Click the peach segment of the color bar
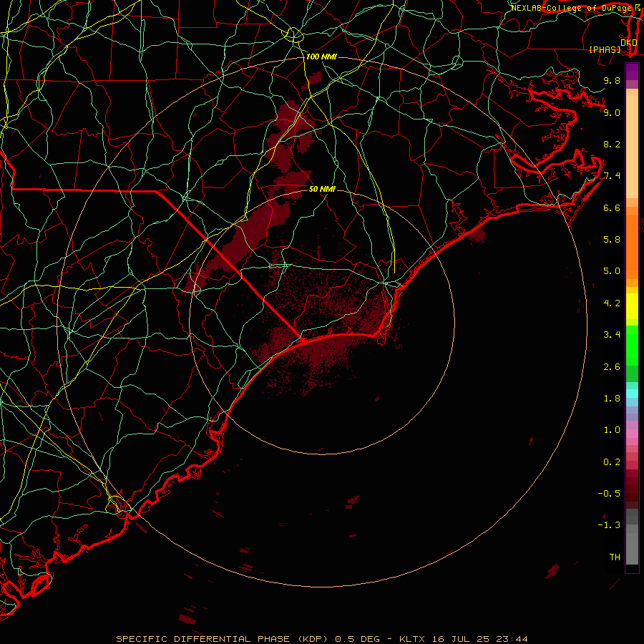Screen dimensions: 644x644 (632, 147)
